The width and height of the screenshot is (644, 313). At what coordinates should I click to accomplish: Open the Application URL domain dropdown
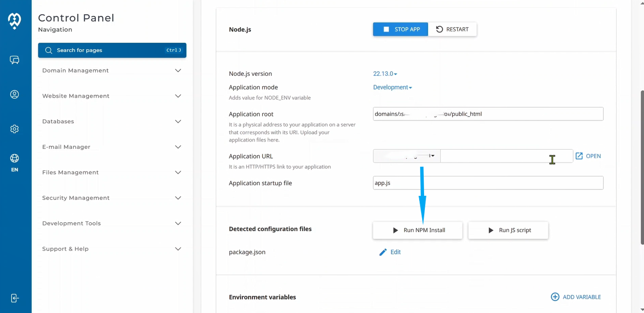pyautogui.click(x=406, y=156)
